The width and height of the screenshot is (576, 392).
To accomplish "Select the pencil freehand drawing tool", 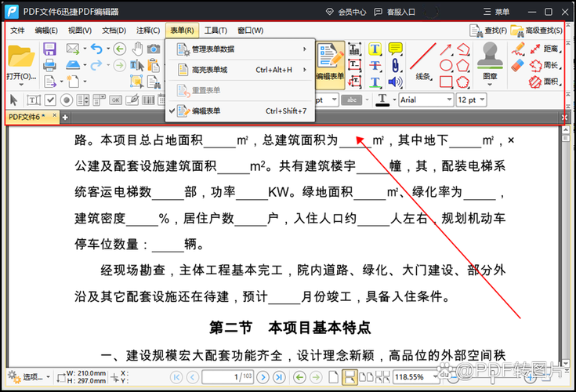I will (x=518, y=49).
